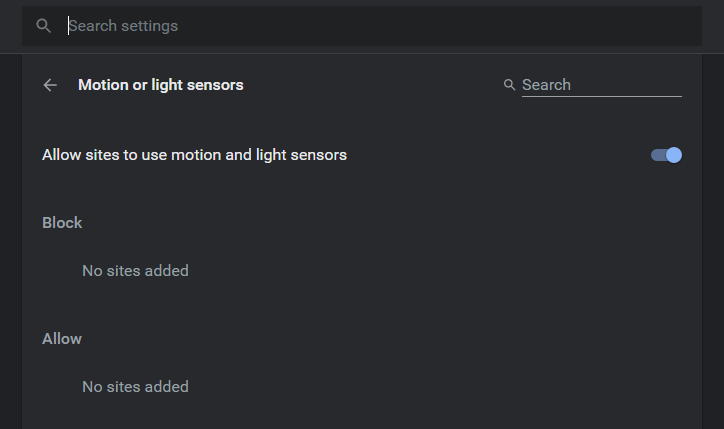This screenshot has height=429, width=724.
Task: Click "No sites added" under Allow
Action: 135,386
